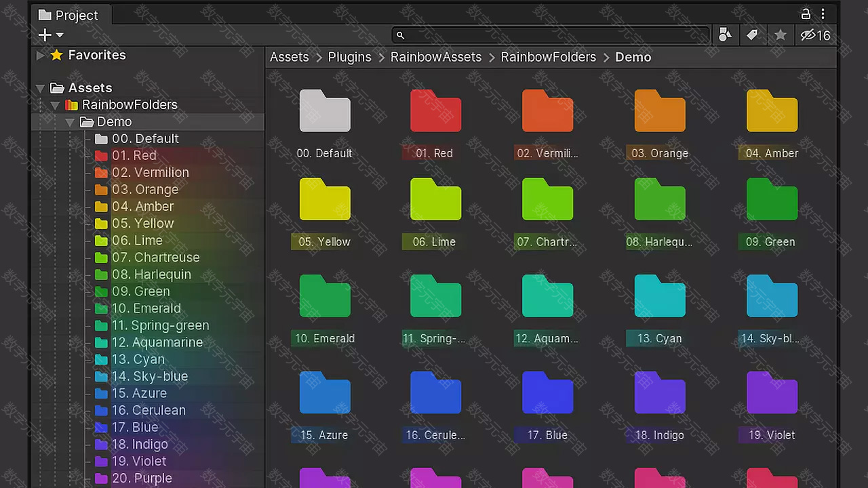Select the orange 03. Orange folder thumbnail
Image resolution: width=868 pixels, height=488 pixels.
pyautogui.click(x=660, y=111)
